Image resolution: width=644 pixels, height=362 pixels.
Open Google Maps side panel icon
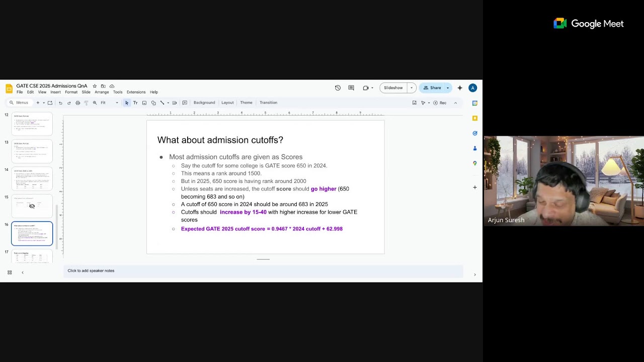coord(475,163)
